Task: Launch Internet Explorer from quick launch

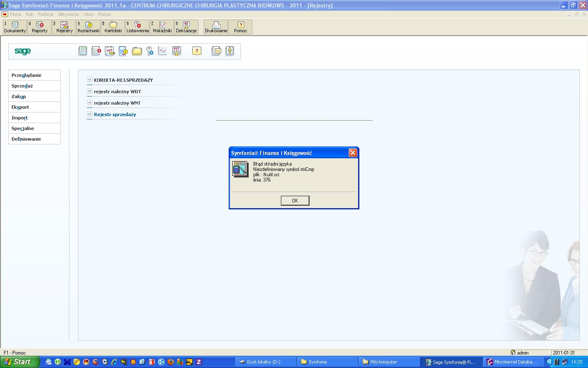Action: click(114, 362)
